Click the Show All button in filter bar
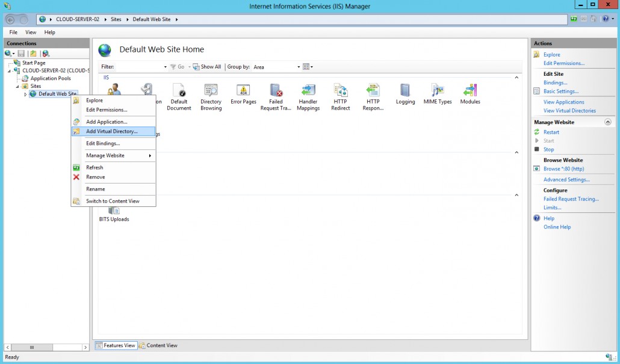620x364 pixels. 207,67
